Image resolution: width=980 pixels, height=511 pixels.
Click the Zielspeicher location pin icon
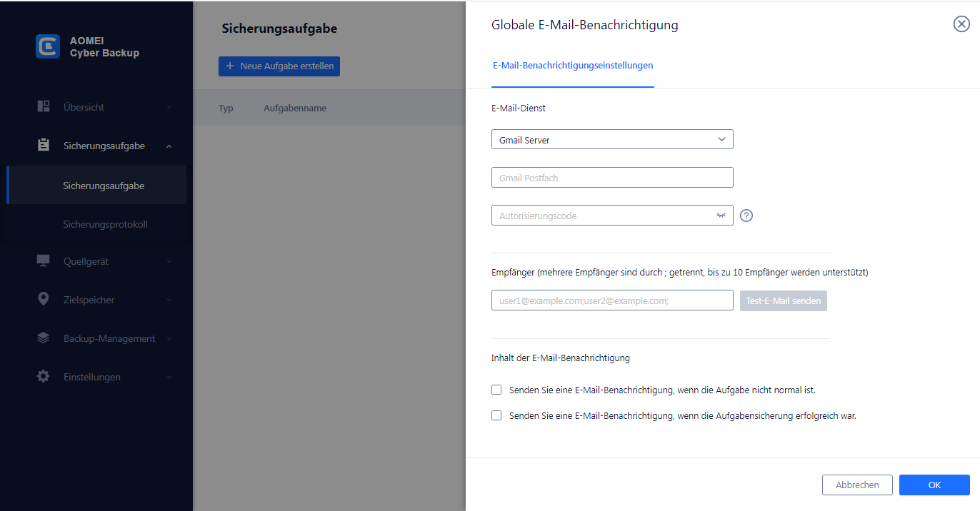[x=44, y=300]
